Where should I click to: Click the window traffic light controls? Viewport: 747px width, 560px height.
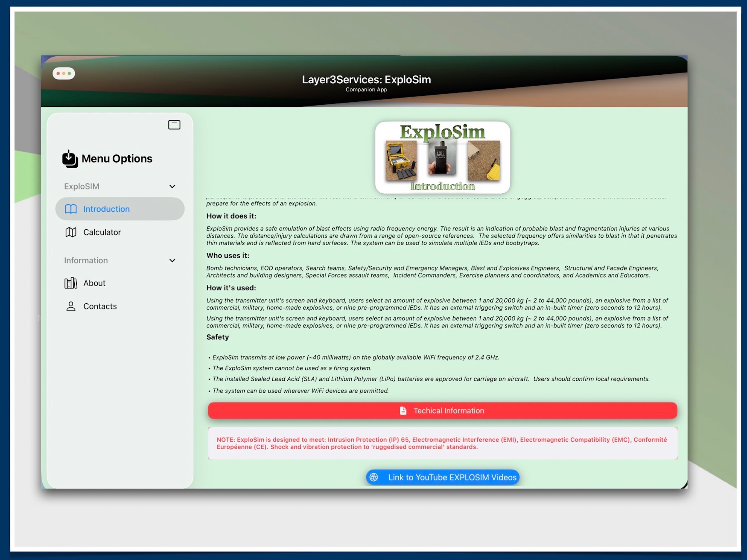click(x=63, y=73)
